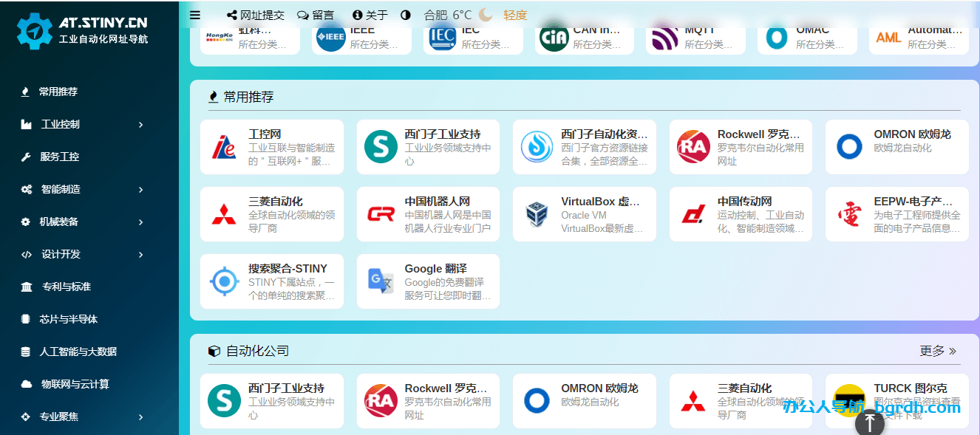Image resolution: width=980 pixels, height=435 pixels.
Task: Click the 合肥 6°C weather widget
Action: tap(448, 15)
